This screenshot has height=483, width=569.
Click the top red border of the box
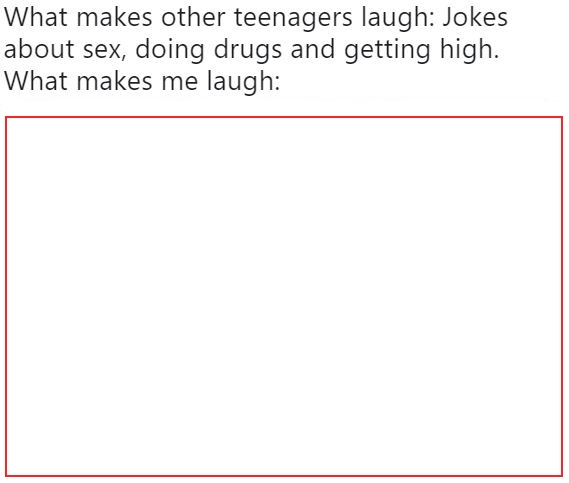(284, 117)
